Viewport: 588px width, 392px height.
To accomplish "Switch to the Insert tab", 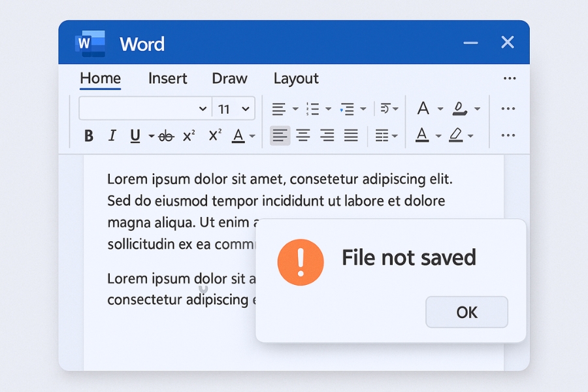I will [x=167, y=78].
